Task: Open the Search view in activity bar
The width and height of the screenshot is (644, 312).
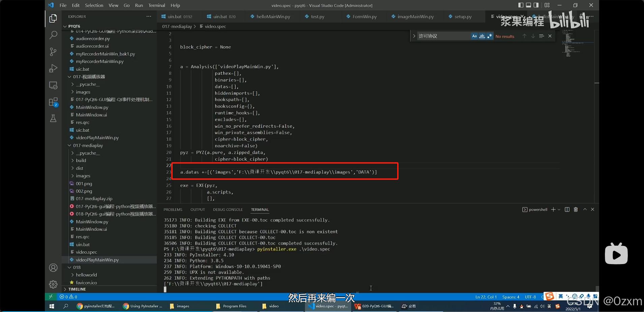Action: pyautogui.click(x=53, y=35)
